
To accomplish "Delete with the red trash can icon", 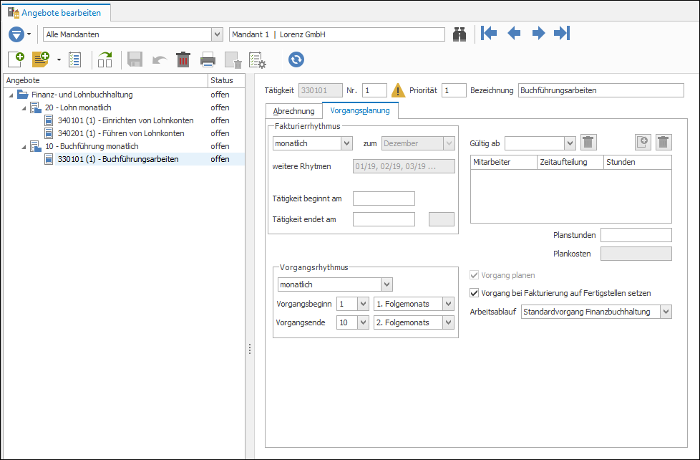I will click(x=183, y=59).
